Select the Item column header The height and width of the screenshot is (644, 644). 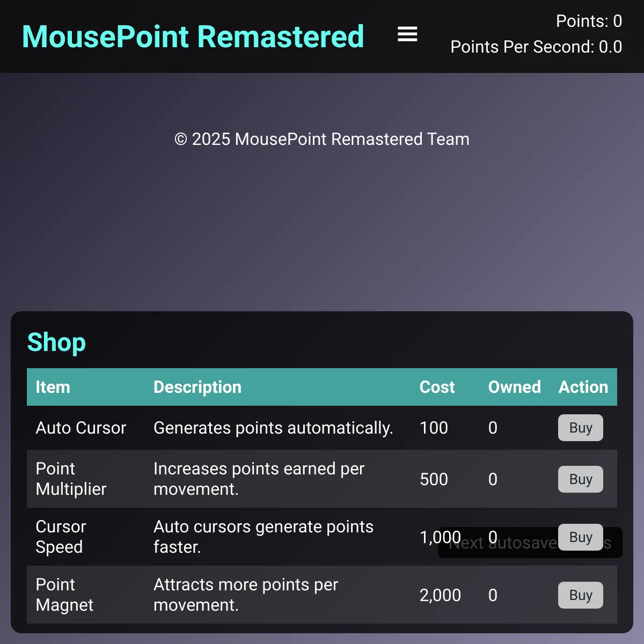[x=53, y=387]
